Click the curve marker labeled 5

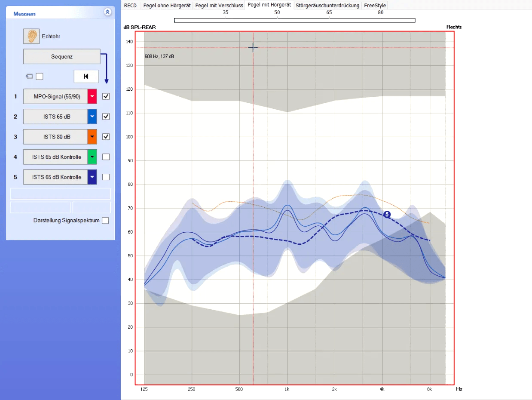[x=387, y=214]
